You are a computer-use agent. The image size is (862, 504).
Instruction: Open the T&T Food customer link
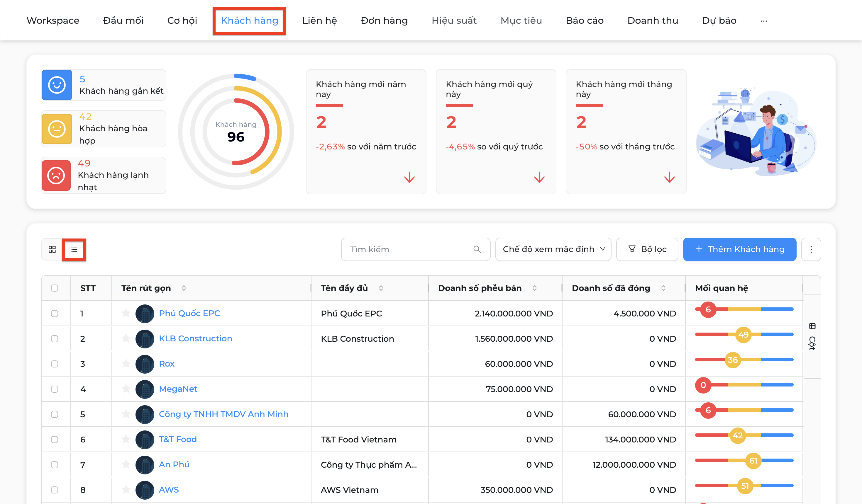178,440
